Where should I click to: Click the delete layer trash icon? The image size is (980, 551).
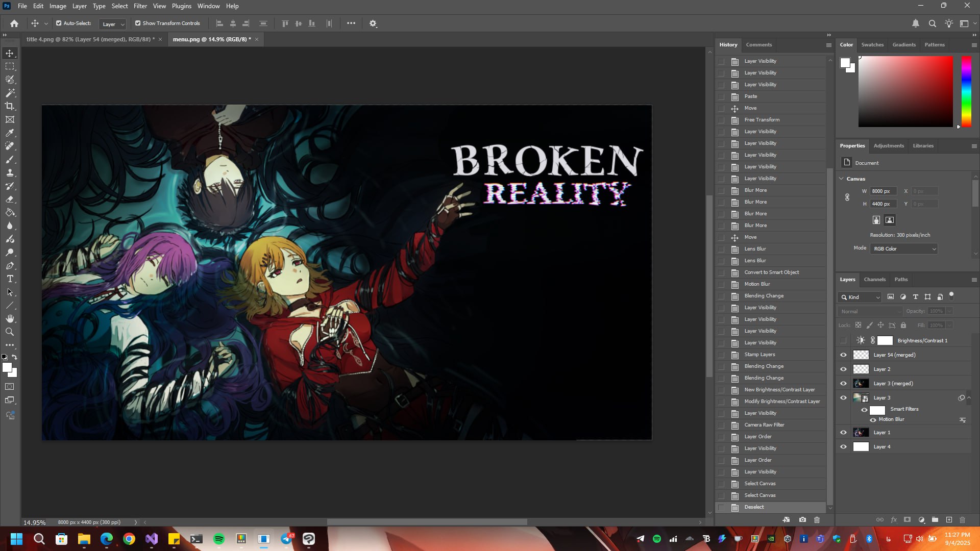pyautogui.click(x=963, y=520)
